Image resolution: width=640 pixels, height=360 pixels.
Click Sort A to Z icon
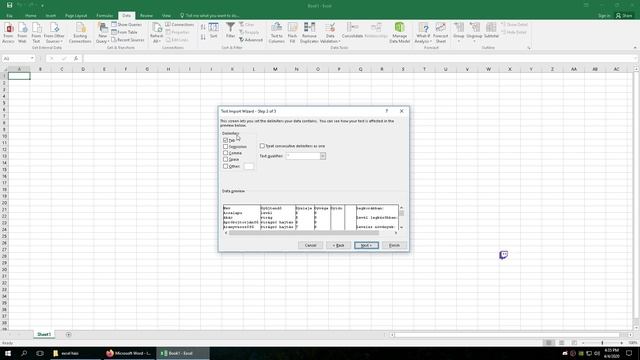(x=203, y=27)
